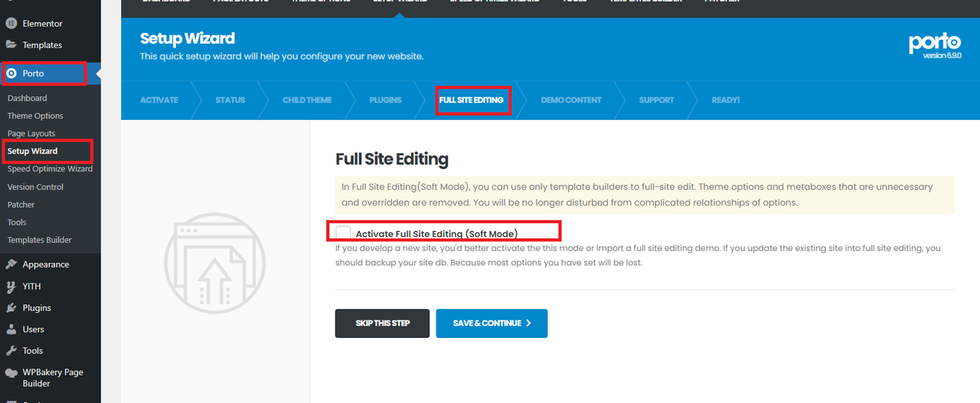Click the Users person icon

coord(11,329)
